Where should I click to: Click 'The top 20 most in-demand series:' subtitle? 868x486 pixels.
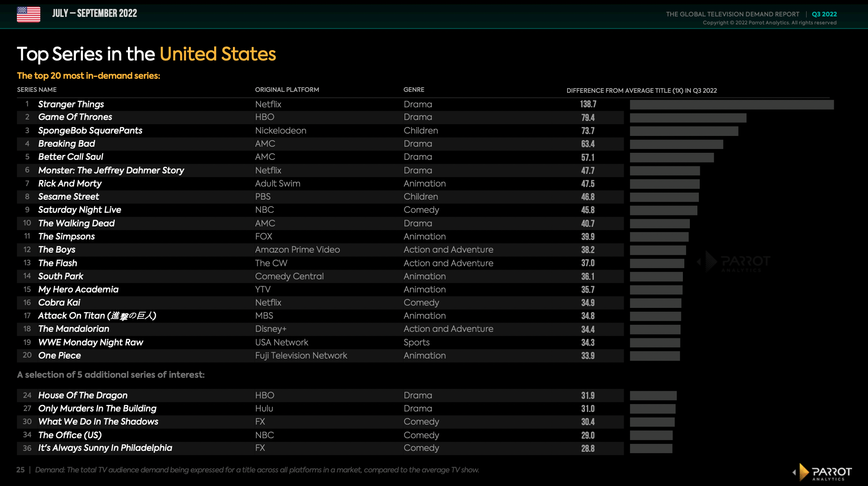tap(88, 75)
